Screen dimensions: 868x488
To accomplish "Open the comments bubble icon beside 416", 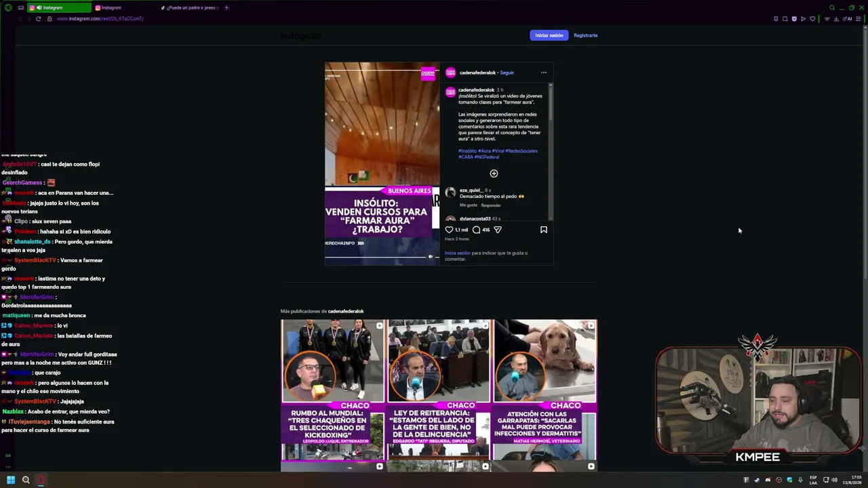I will (x=476, y=230).
